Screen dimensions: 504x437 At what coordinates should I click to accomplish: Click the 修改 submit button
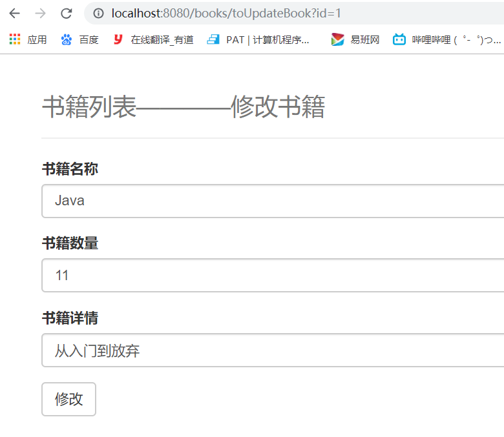pos(68,399)
